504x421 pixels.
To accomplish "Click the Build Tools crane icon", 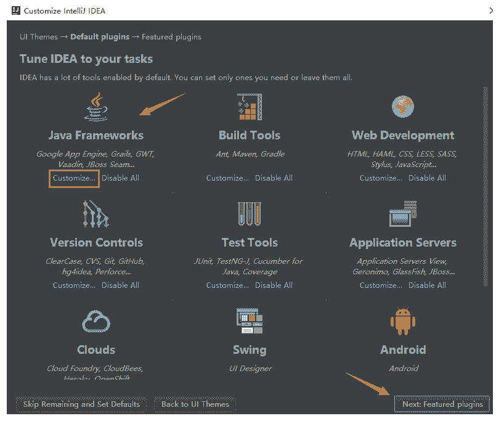I will pos(250,107).
